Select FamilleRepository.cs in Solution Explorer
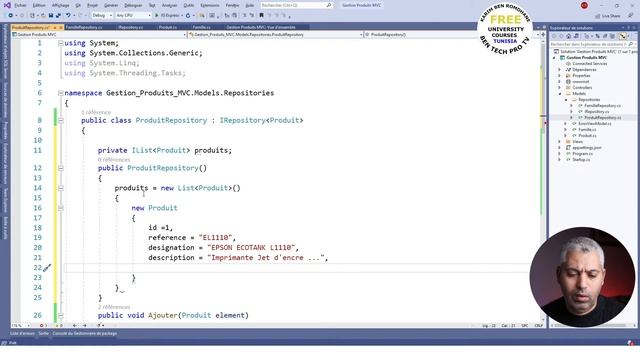Screen dimensions: 640x360 pos(602,106)
